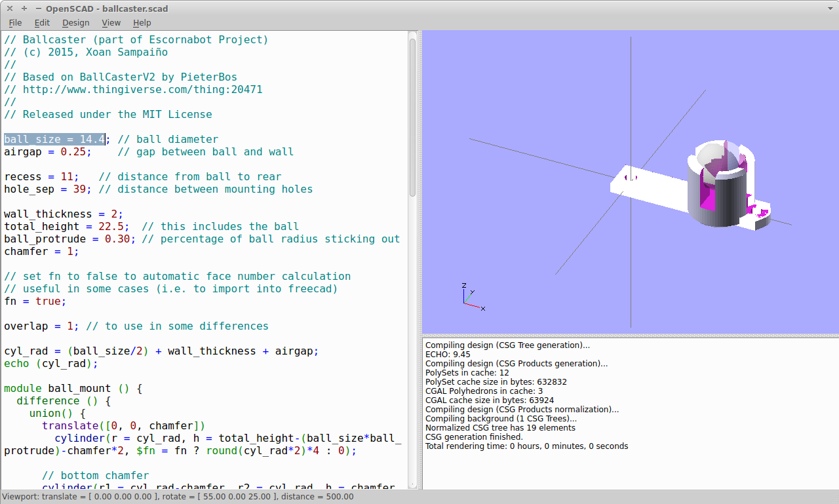
Task: Open the File menu
Action: [15, 22]
